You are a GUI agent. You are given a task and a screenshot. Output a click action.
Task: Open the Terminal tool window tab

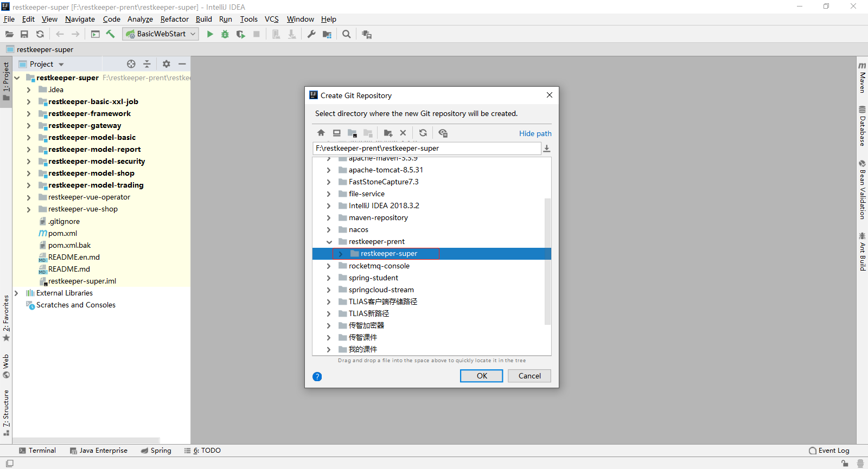(37, 451)
